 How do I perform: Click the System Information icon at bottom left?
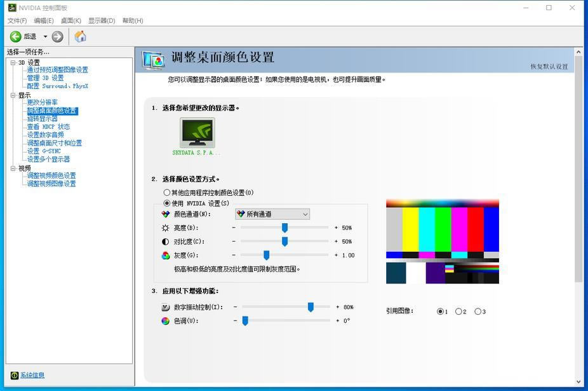pos(15,375)
